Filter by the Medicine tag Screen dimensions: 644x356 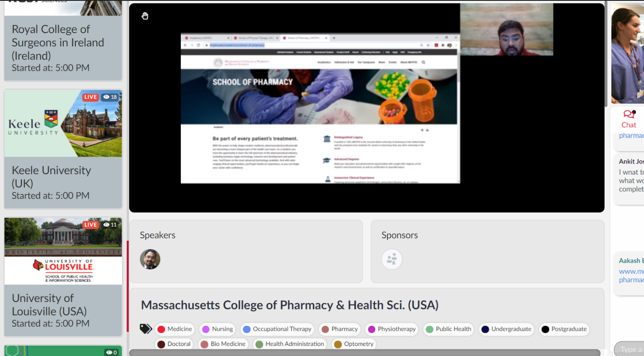pos(175,329)
